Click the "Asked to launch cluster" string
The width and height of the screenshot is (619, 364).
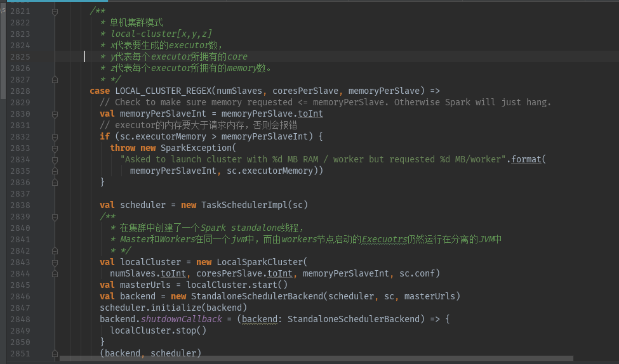point(314,159)
